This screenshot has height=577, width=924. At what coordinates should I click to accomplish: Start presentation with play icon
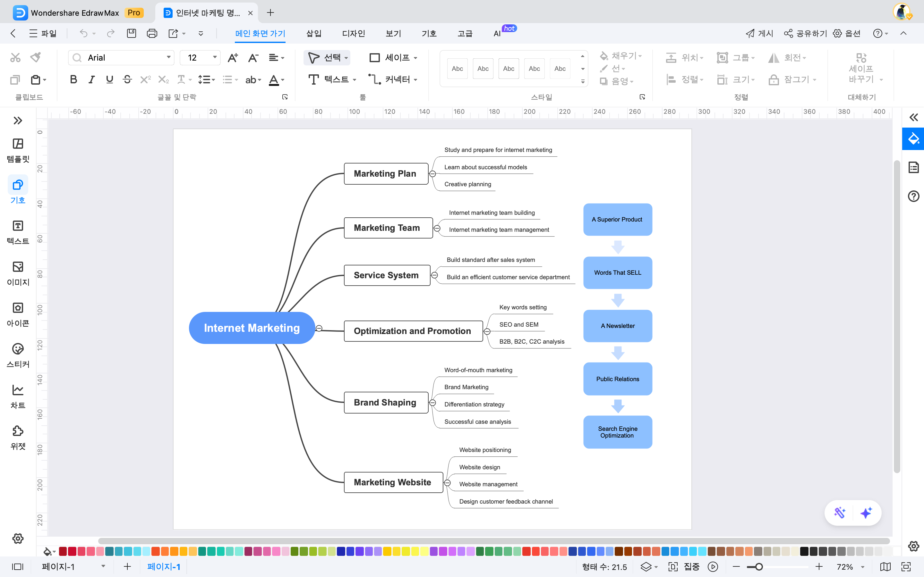713,567
